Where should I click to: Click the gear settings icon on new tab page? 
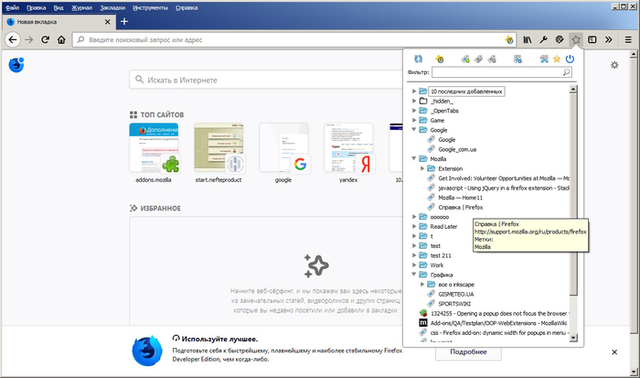614,65
